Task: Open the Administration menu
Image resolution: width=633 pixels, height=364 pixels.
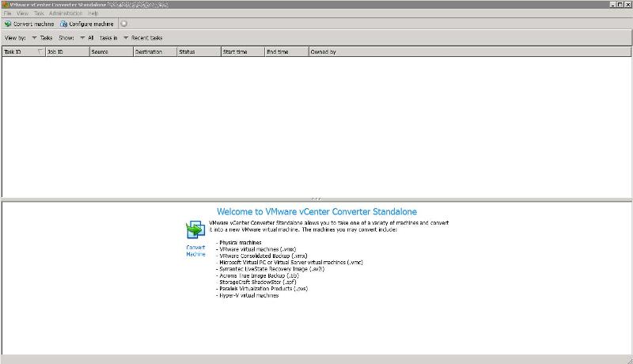Action: click(66, 13)
